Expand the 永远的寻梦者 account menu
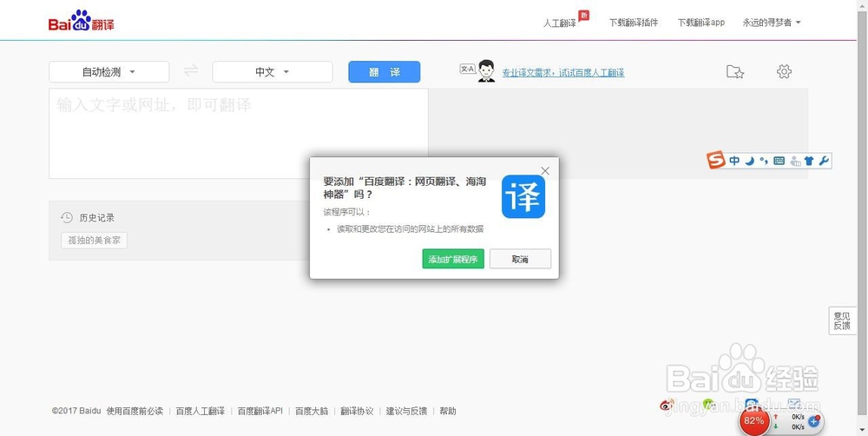Screen dimensions: 868x436 pyautogui.click(x=772, y=23)
